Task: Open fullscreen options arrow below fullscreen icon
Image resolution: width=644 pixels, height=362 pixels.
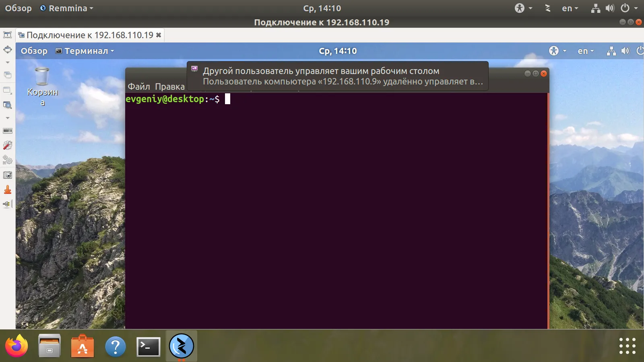Action: (7, 62)
